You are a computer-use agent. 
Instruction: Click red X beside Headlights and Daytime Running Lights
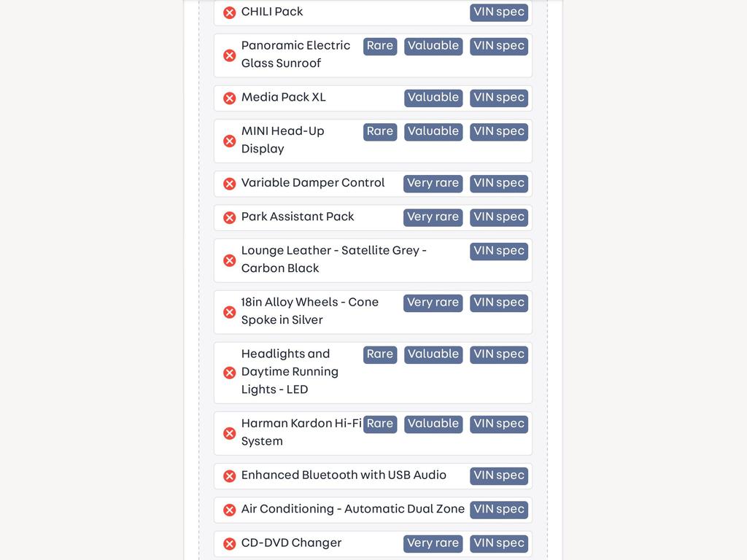[230, 373]
